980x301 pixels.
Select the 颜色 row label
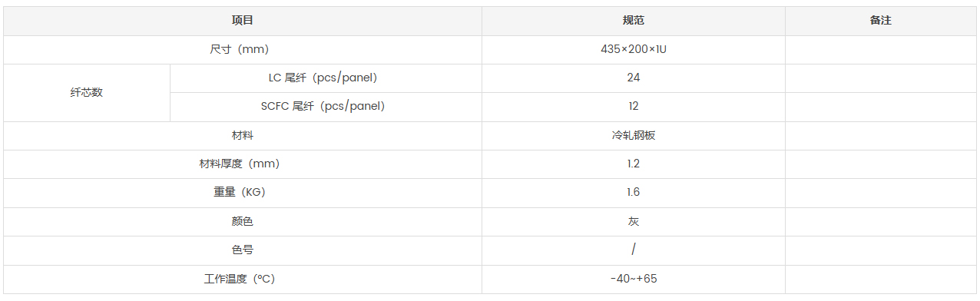pos(243,221)
